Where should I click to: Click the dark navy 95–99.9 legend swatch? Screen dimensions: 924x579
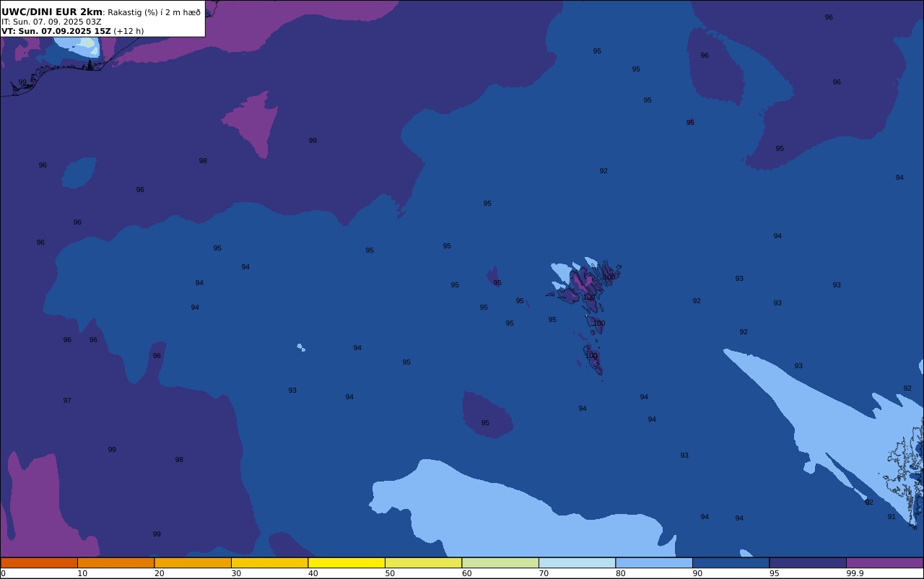(808, 562)
